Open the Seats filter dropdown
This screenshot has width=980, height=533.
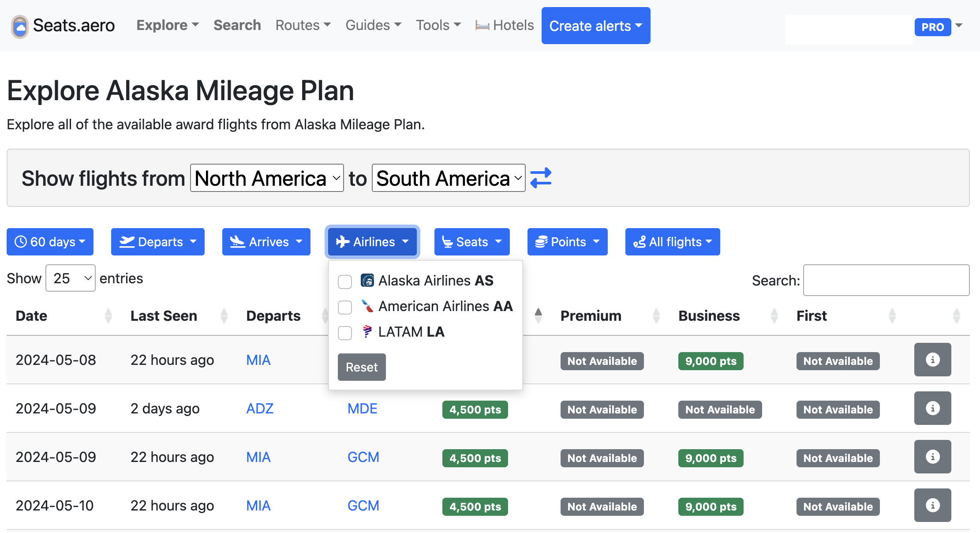[x=472, y=242]
